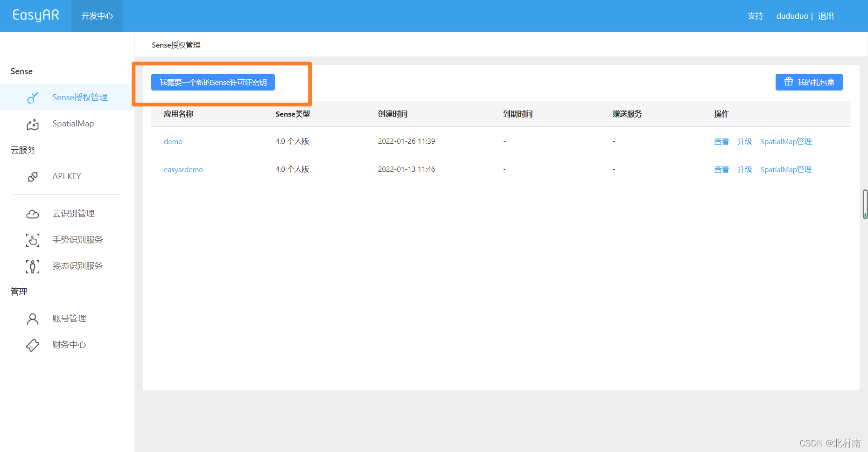Click the 到期时间 column header
The width and height of the screenshot is (868, 452).
click(x=518, y=114)
